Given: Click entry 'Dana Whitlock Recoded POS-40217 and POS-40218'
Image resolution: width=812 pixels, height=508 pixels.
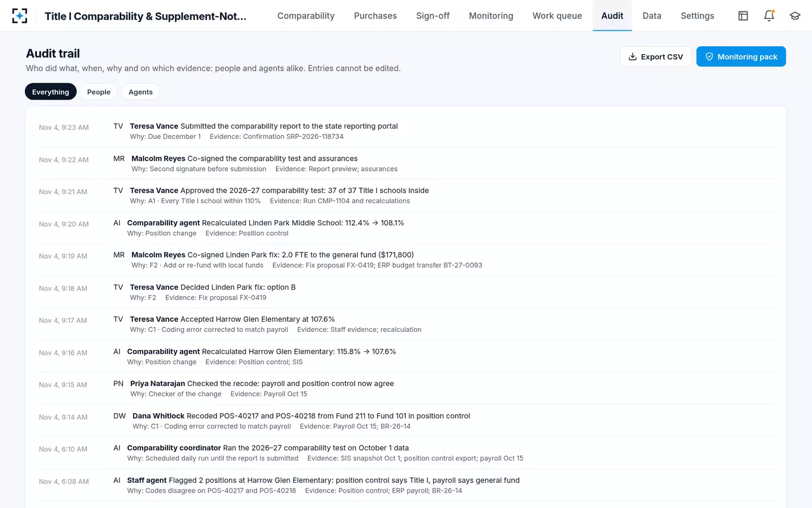Looking at the screenshot, I should click(407, 421).
